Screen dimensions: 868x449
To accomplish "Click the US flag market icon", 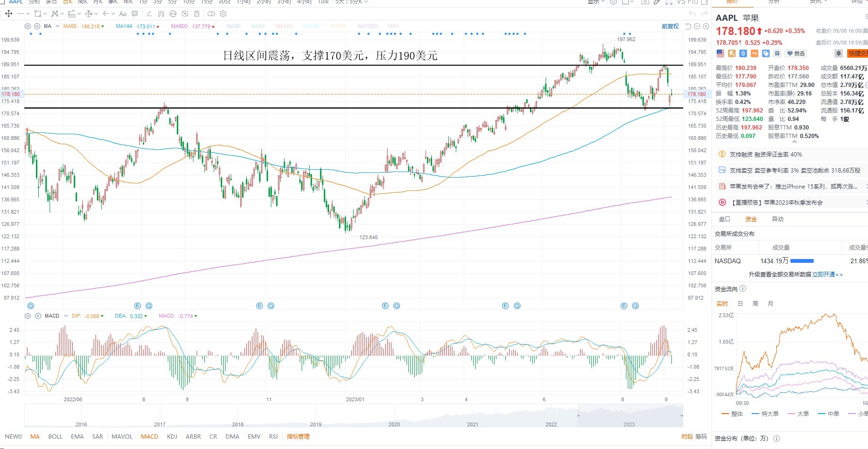I will [x=720, y=53].
